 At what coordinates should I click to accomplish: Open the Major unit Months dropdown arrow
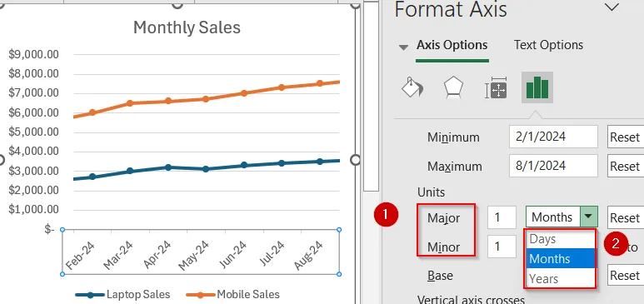588,217
